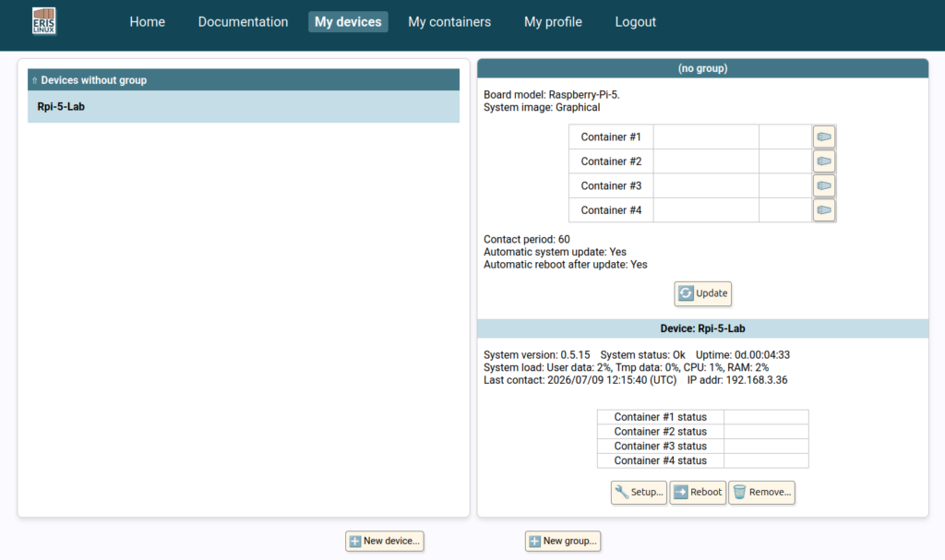Click the Container #3 assign icon
The image size is (945, 560).
(x=823, y=185)
